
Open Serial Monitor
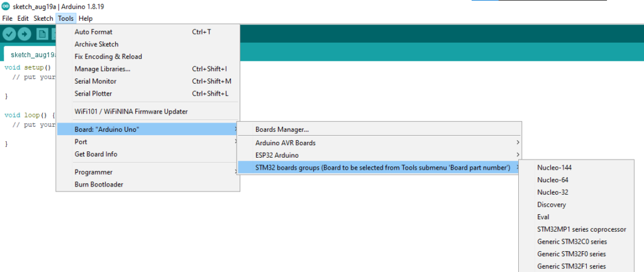point(95,81)
